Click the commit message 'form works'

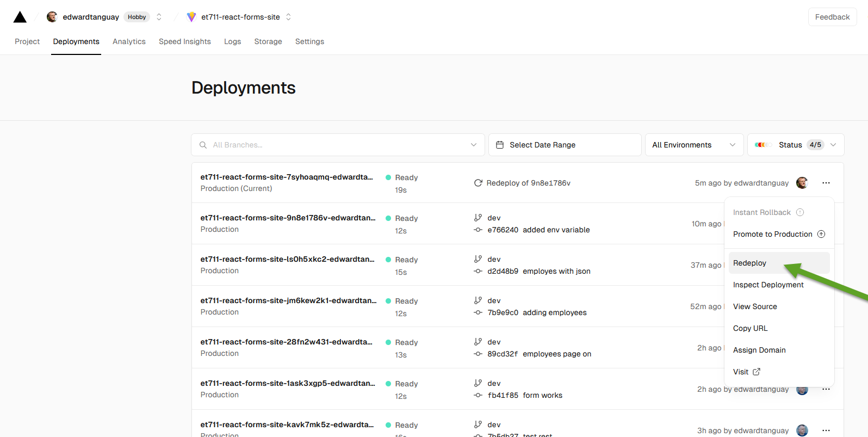tap(543, 395)
